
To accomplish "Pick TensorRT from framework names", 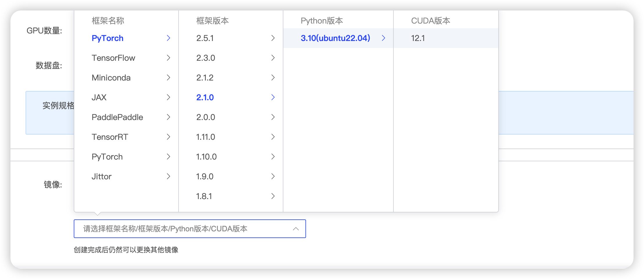I will click(110, 137).
